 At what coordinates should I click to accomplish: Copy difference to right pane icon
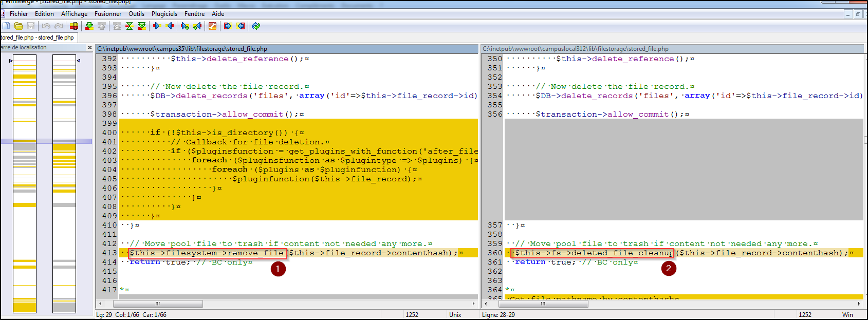pyautogui.click(x=157, y=26)
